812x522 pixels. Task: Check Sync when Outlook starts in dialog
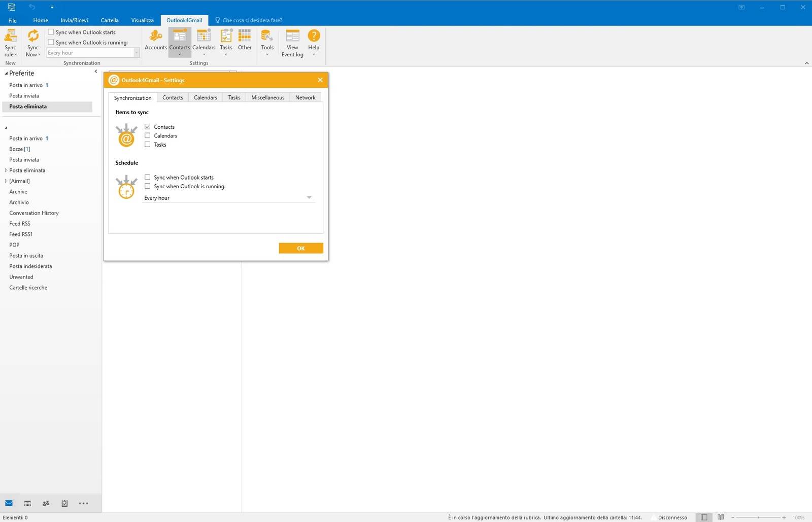pos(148,177)
